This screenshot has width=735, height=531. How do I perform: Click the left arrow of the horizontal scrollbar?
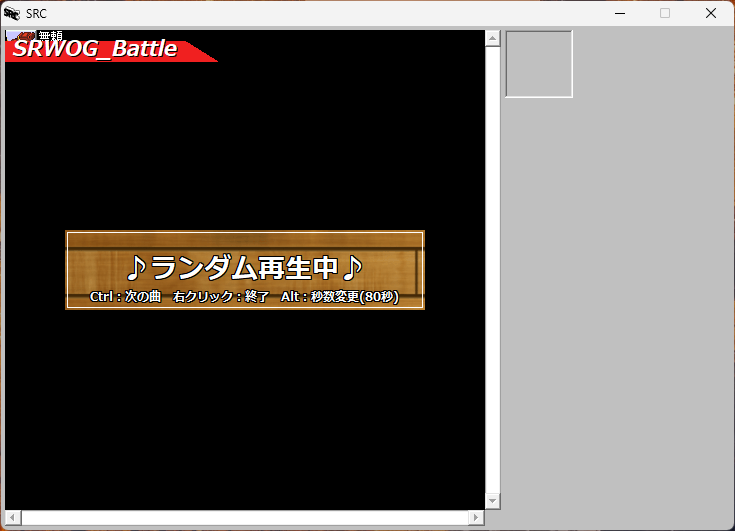pyautogui.click(x=13, y=517)
